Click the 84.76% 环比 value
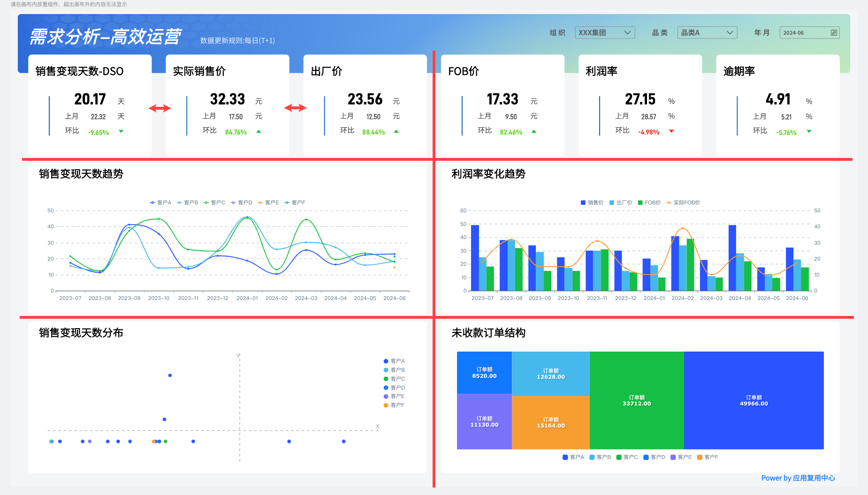The width and height of the screenshot is (868, 495). (x=236, y=132)
